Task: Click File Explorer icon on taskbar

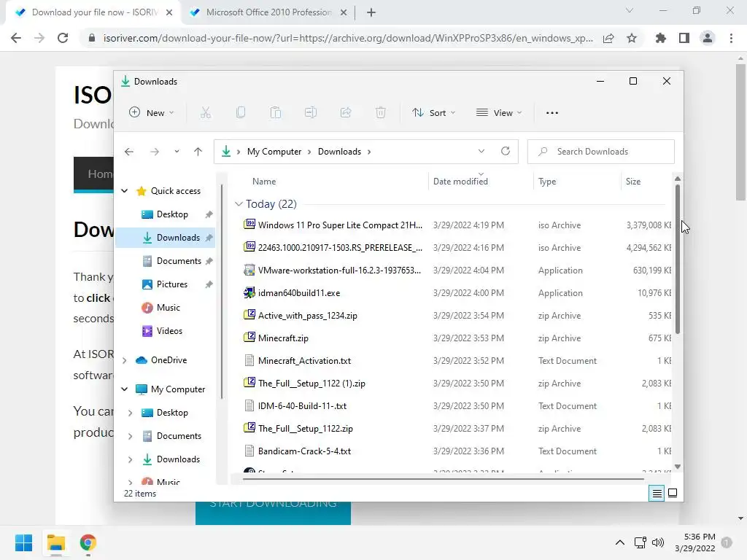Action: (56, 542)
